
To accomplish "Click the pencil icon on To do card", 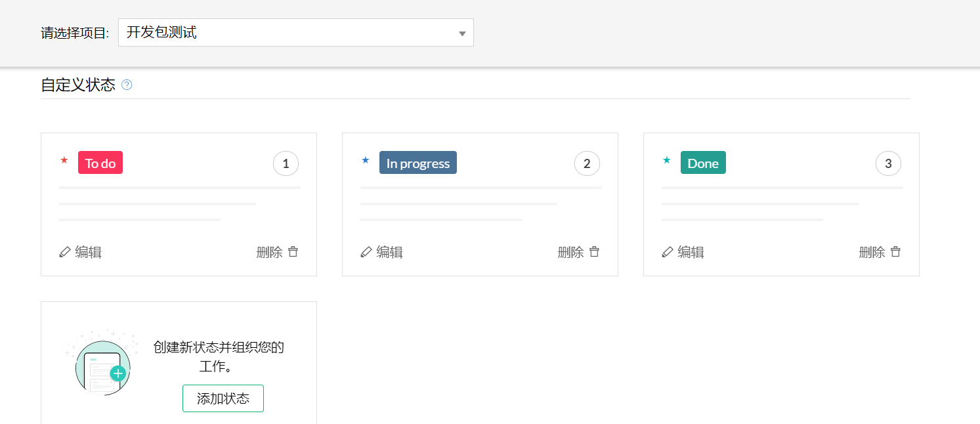I will pyautogui.click(x=64, y=252).
